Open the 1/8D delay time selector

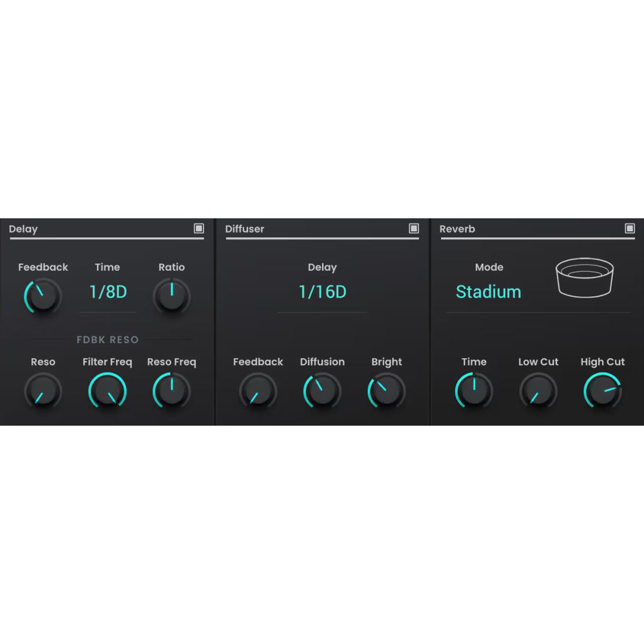(107, 292)
